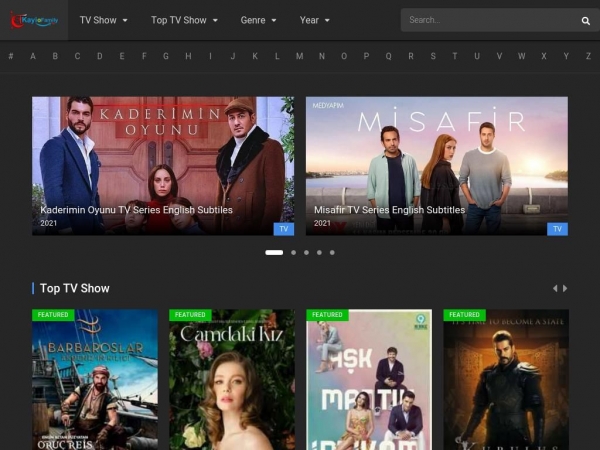Open the Year dropdown
Image resolution: width=600 pixels, height=450 pixels.
click(x=315, y=20)
